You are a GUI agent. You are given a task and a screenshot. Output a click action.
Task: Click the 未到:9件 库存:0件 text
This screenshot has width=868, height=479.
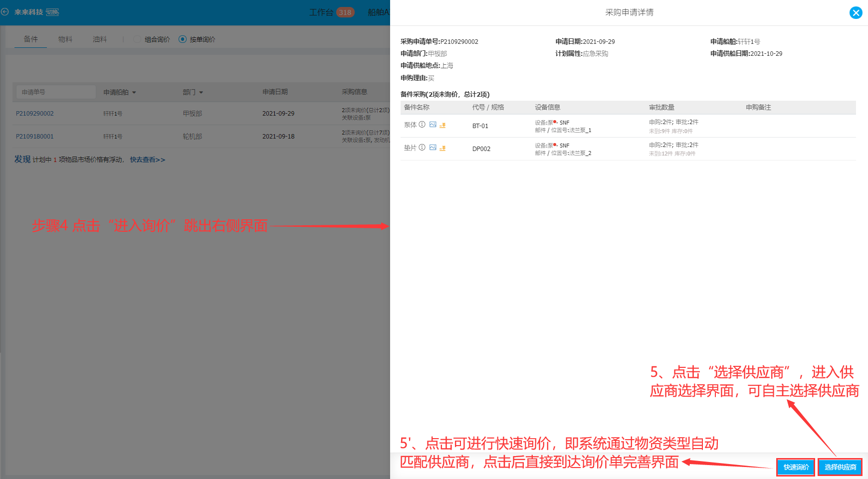pos(670,131)
